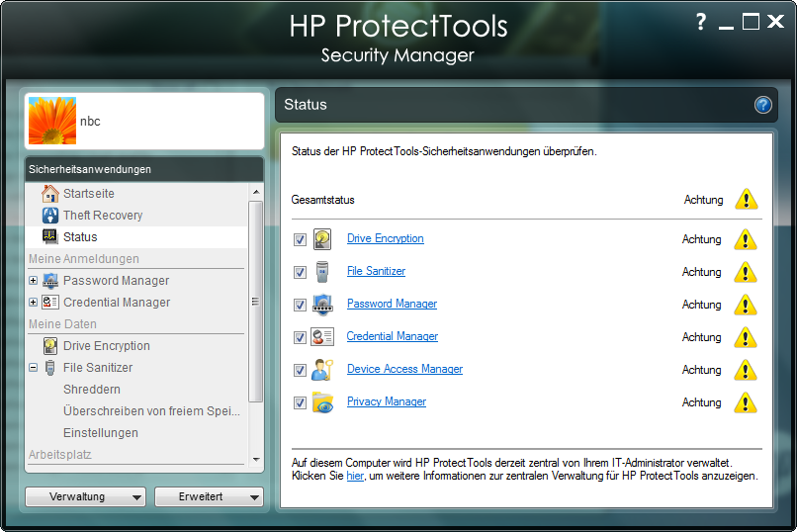The width and height of the screenshot is (797, 532).
Task: Click the File Sanitizer icon in status list
Action: coord(322,272)
